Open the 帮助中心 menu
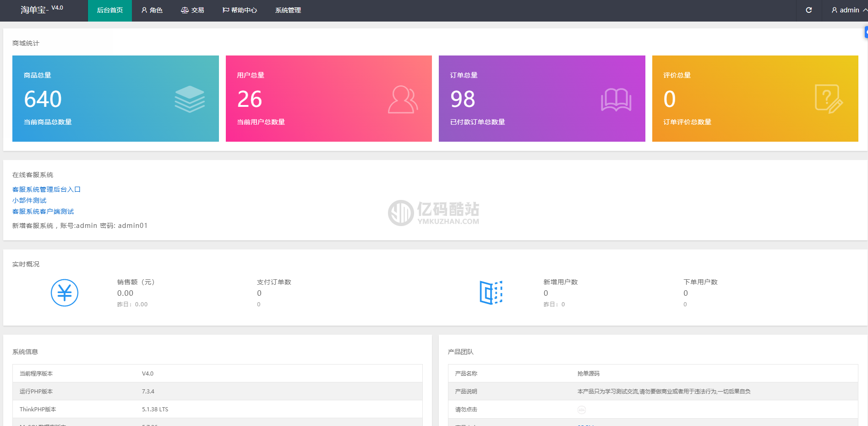 click(x=240, y=11)
